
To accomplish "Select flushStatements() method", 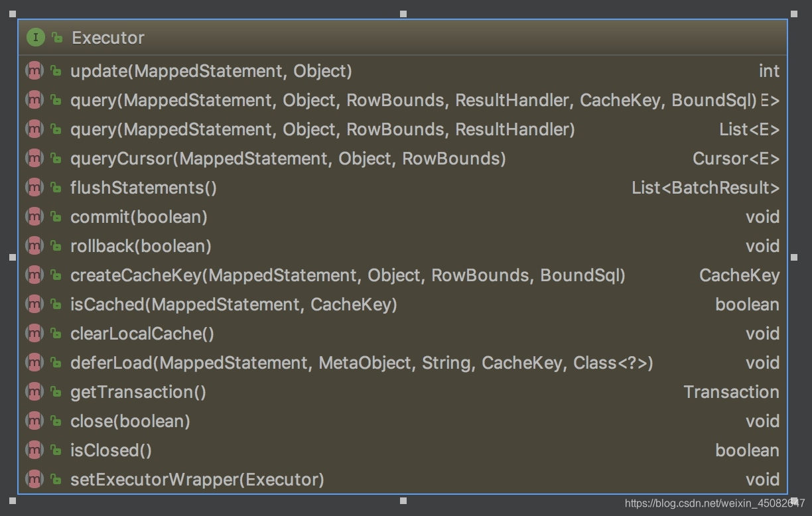I will pyautogui.click(x=143, y=188).
